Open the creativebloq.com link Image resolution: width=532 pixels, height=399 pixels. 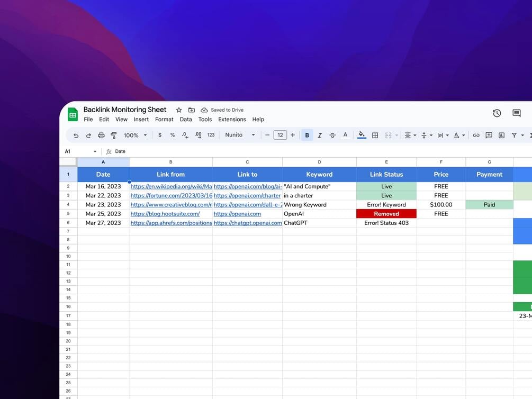pyautogui.click(x=171, y=205)
